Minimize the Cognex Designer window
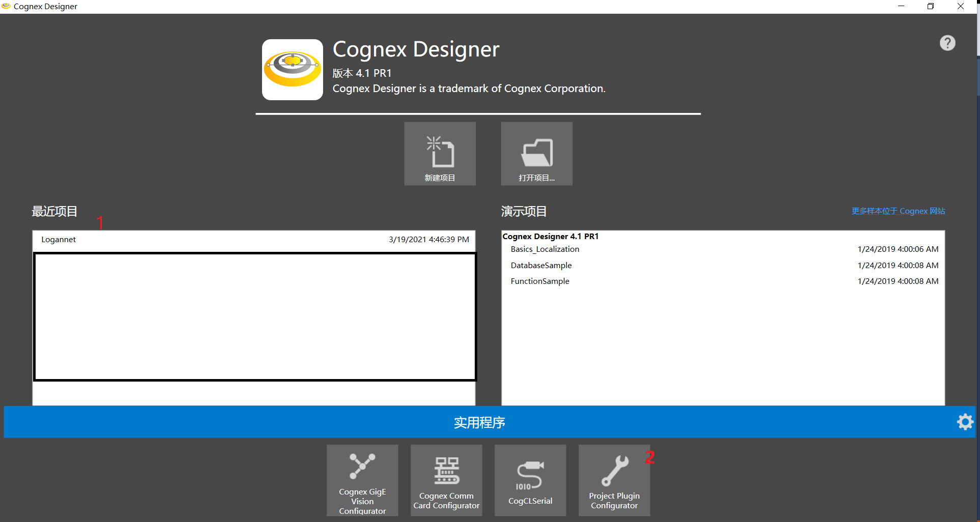This screenshot has width=980, height=522. (x=901, y=6)
